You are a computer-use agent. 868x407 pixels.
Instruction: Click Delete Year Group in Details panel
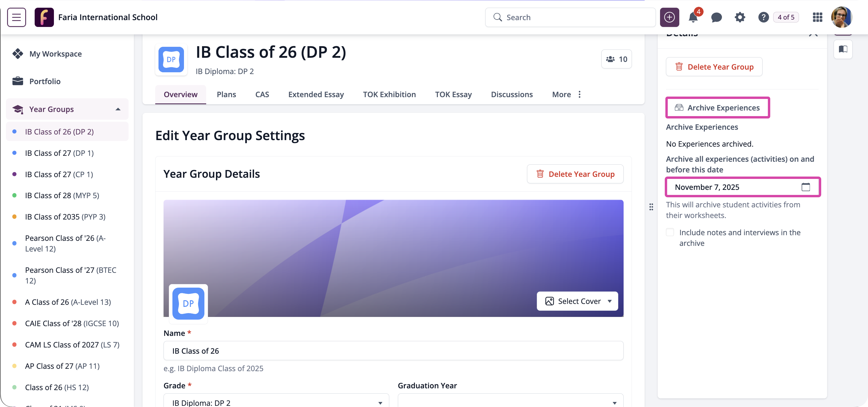[714, 67]
